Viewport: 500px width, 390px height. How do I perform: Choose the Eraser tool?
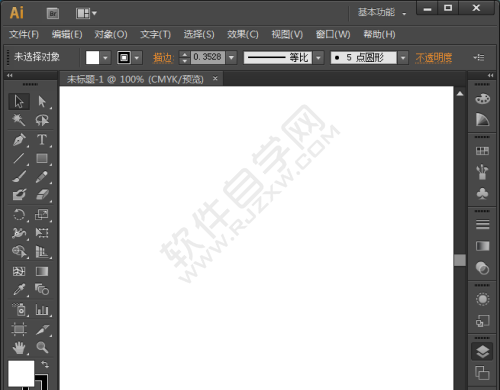pos(42,195)
